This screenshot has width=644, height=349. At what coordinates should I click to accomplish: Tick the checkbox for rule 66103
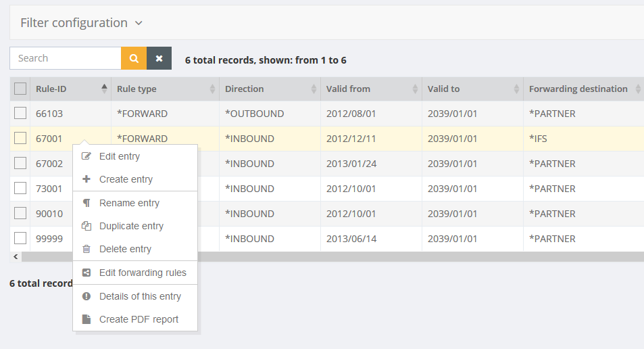20,113
